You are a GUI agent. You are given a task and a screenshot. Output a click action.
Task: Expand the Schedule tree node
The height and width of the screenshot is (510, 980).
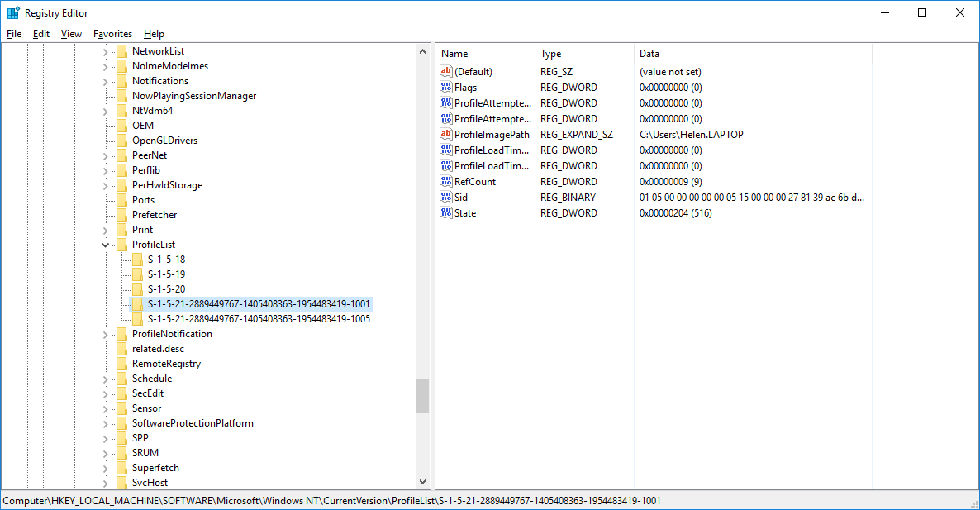tap(105, 379)
